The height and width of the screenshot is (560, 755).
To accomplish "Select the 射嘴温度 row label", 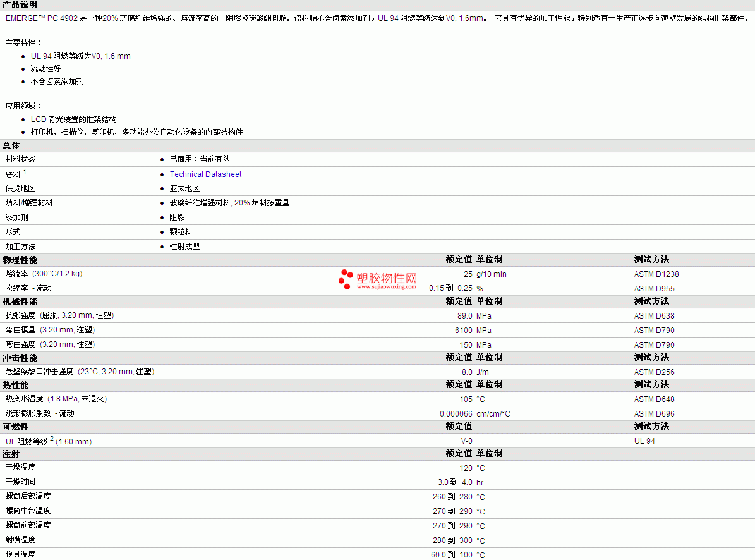I will tap(20, 540).
